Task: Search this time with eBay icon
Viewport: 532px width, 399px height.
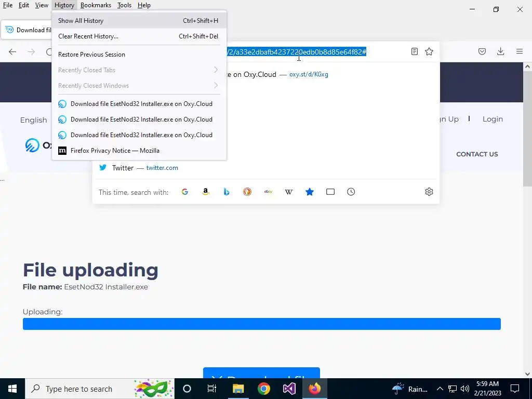Action: pos(268,192)
